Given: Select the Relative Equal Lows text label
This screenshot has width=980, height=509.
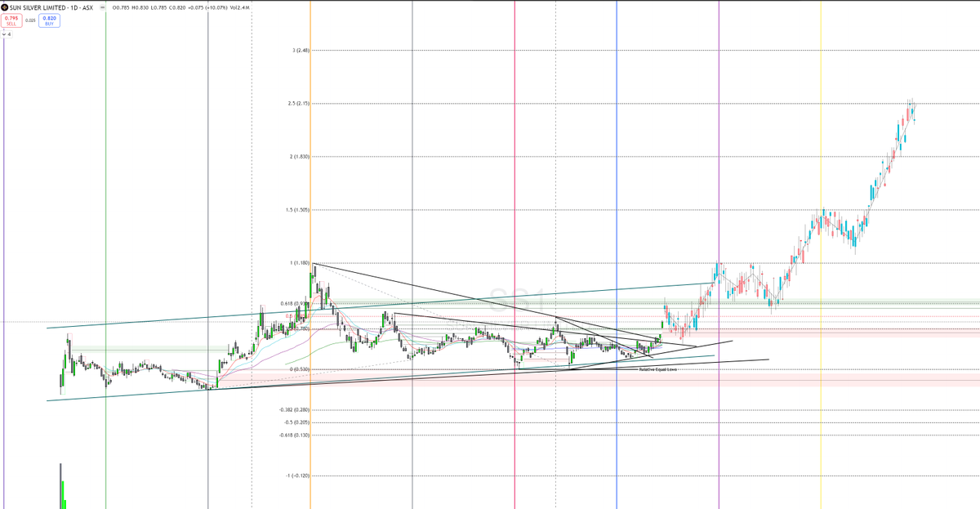Looking at the screenshot, I should pyautogui.click(x=658, y=369).
